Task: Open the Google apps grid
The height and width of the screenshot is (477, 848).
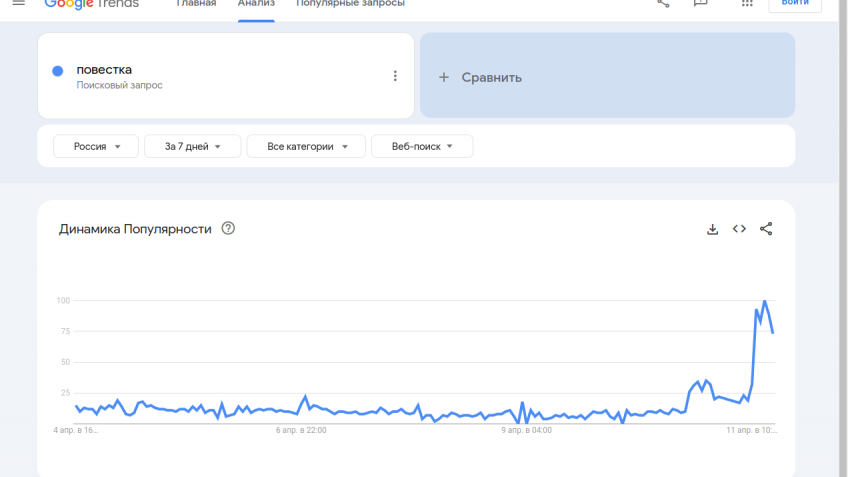Action: click(x=747, y=3)
